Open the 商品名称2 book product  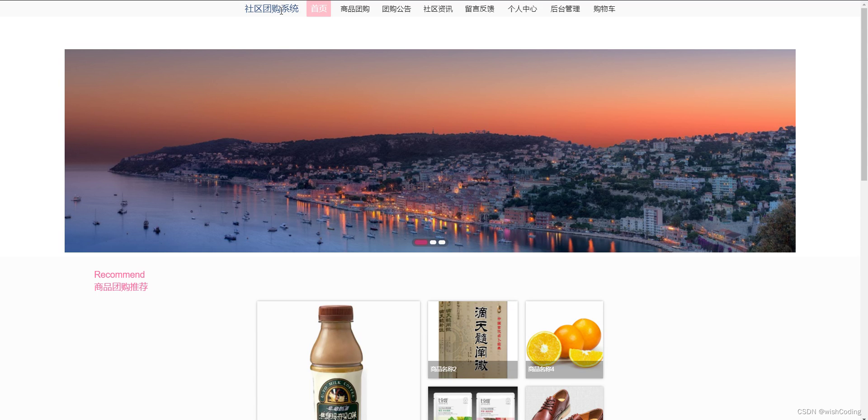coord(473,340)
